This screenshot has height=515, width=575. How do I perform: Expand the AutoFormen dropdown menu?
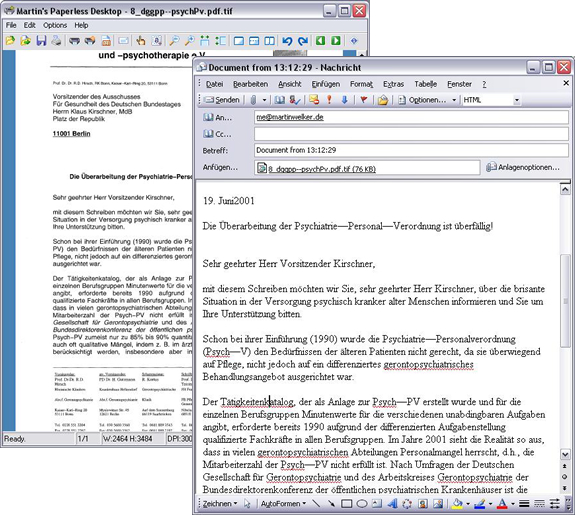point(283,504)
